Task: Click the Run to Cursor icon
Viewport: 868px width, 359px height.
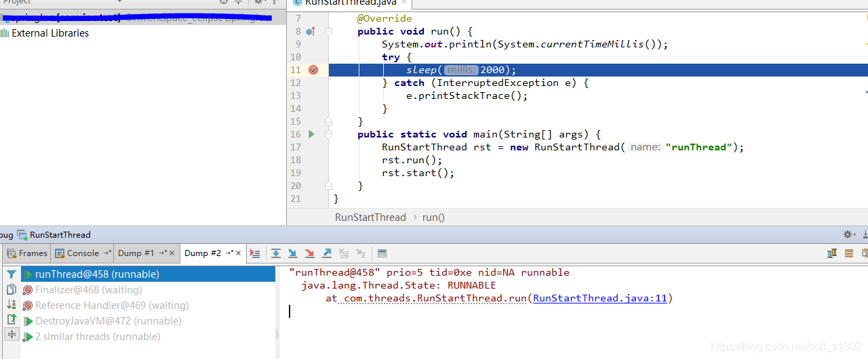Action: click(361, 253)
